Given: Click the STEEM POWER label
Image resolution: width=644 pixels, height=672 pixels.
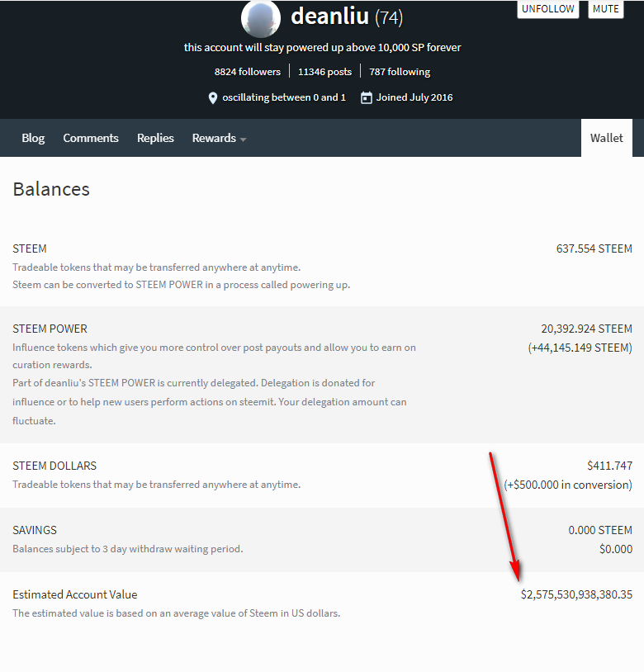Looking at the screenshot, I should 50,329.
